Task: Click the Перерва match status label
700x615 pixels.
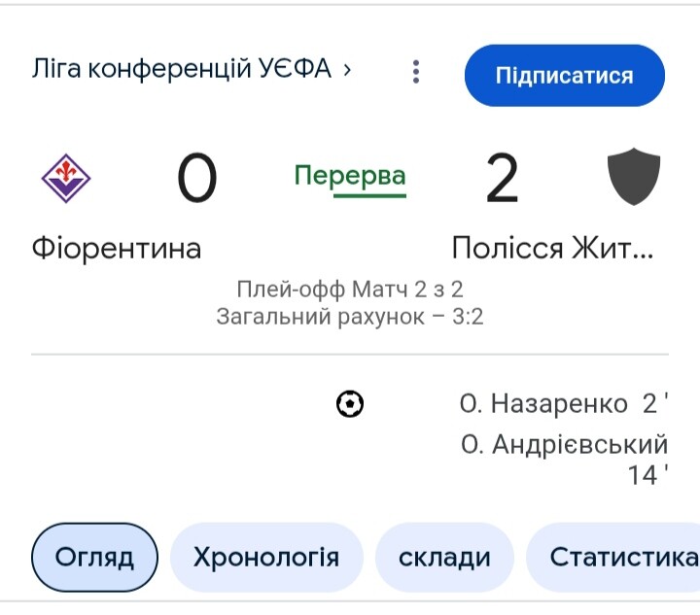Action: tap(350, 178)
